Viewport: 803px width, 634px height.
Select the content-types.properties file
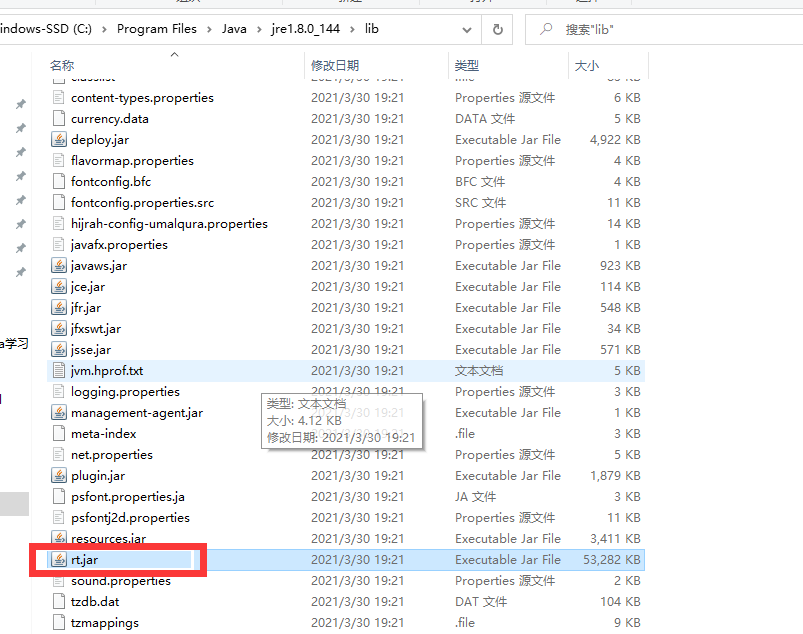[142, 98]
